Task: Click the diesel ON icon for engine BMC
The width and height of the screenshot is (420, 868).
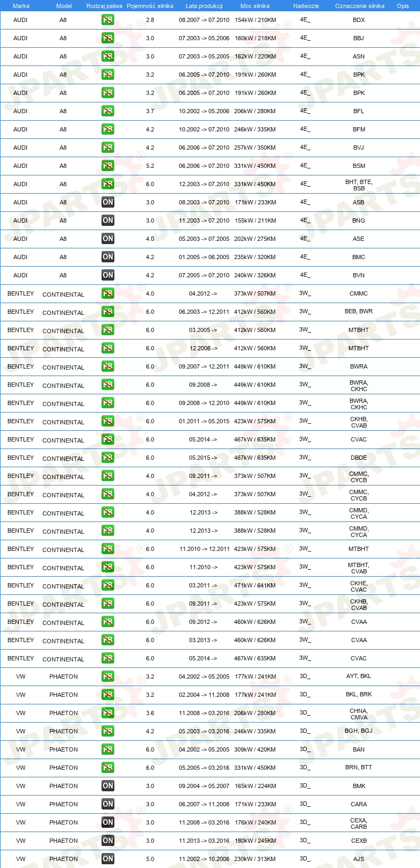Action: (x=108, y=257)
